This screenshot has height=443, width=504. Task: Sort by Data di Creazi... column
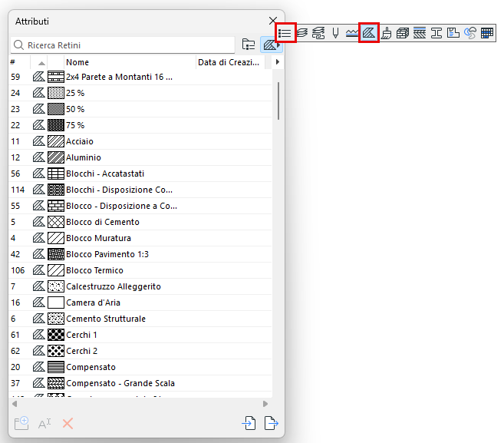pyautogui.click(x=230, y=62)
